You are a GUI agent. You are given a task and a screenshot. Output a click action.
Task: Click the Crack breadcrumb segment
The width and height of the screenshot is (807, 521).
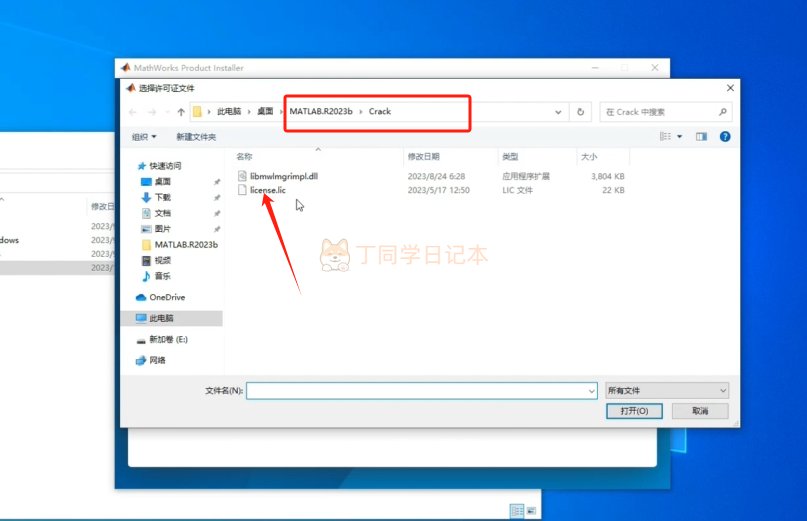[380, 111]
